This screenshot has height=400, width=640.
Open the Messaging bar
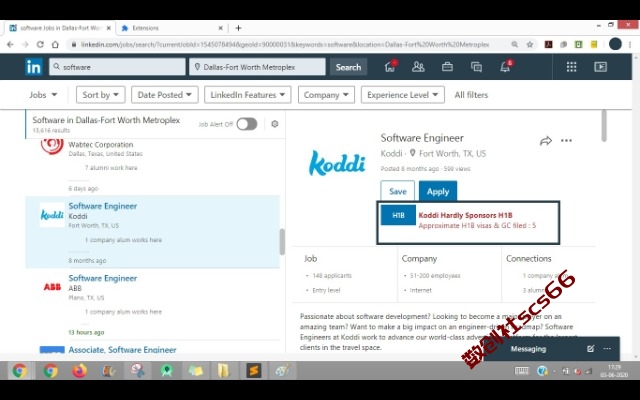(x=528, y=349)
